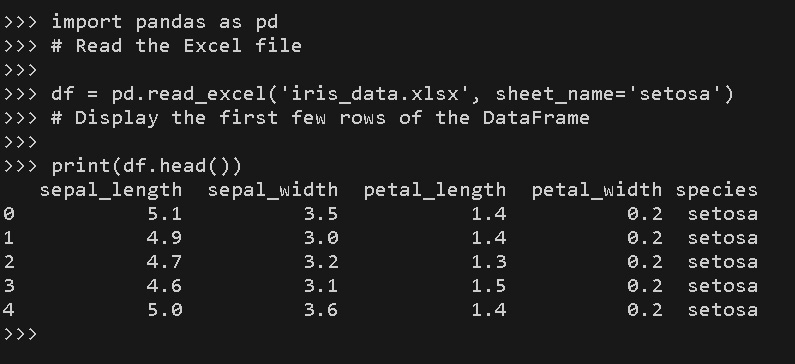This screenshot has width=795, height=364.
Task: Click the 3.0 sepal_width value in row 1
Action: (x=321, y=238)
